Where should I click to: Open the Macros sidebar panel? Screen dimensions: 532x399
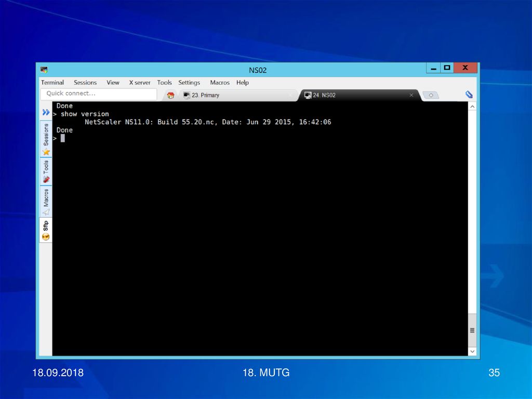(x=46, y=202)
